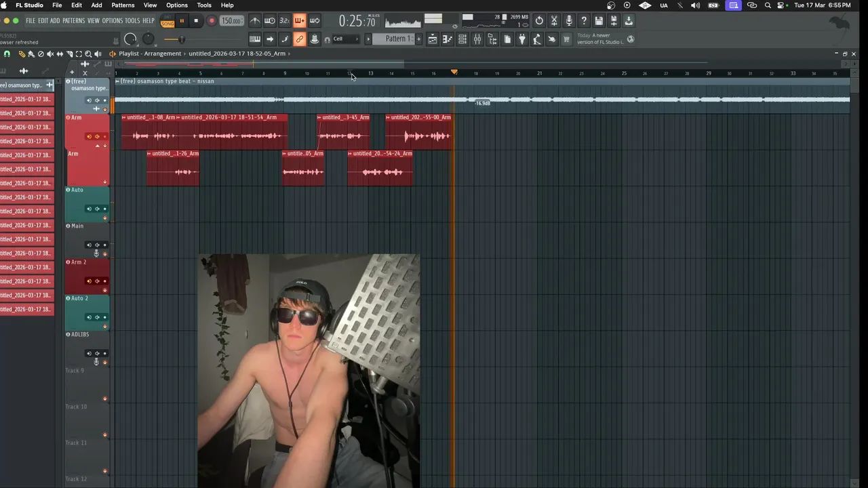The height and width of the screenshot is (488, 868).
Task: Collapse the Arm track group arrow
Action: coord(97,146)
